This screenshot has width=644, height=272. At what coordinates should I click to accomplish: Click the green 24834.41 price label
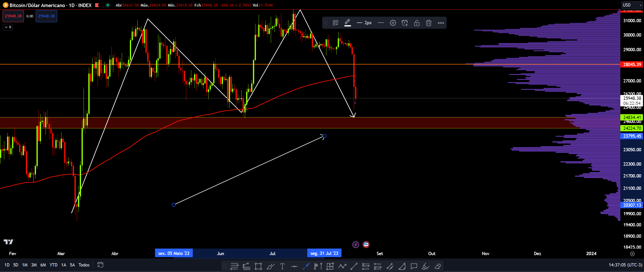pyautogui.click(x=632, y=117)
